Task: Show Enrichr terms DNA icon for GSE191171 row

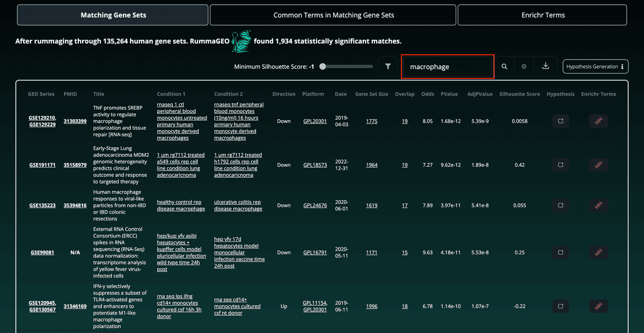Action: click(598, 165)
